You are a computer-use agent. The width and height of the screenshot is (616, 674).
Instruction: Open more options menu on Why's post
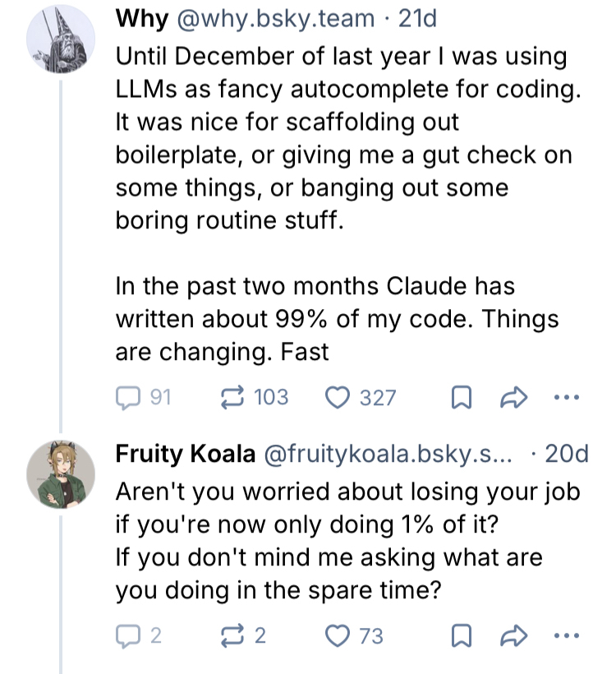[x=565, y=398]
